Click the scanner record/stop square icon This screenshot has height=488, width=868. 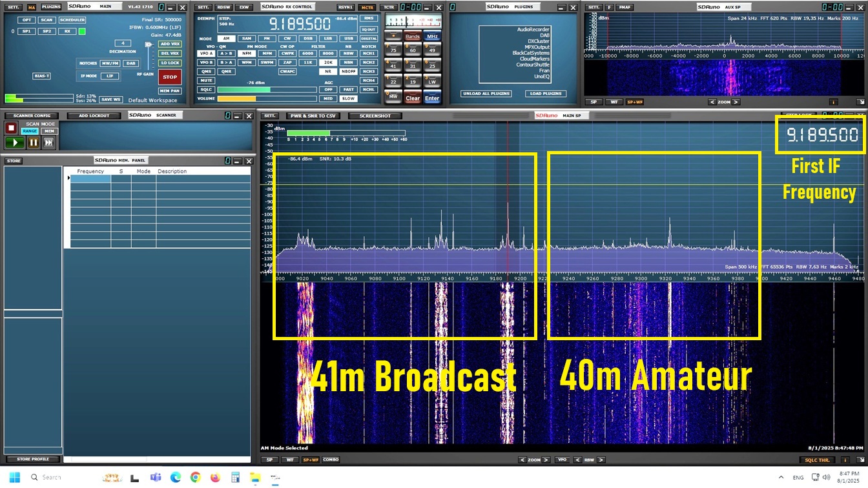click(x=11, y=128)
